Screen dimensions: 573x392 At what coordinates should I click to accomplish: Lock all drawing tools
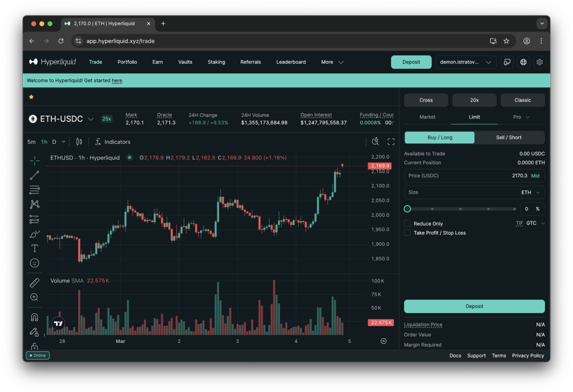(34, 346)
